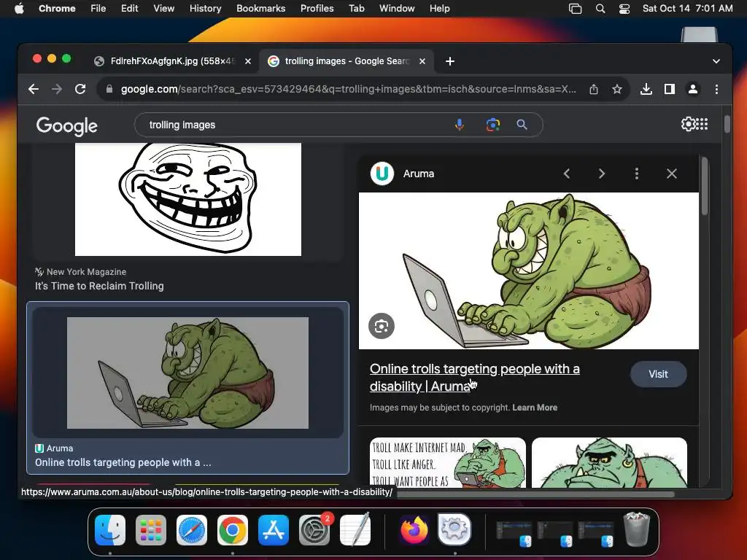
Task: Click Aruma result caption in results list
Action: (x=123, y=462)
